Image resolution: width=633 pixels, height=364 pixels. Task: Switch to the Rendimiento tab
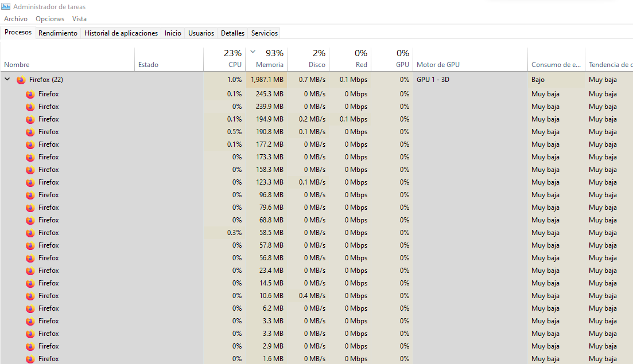[58, 33]
